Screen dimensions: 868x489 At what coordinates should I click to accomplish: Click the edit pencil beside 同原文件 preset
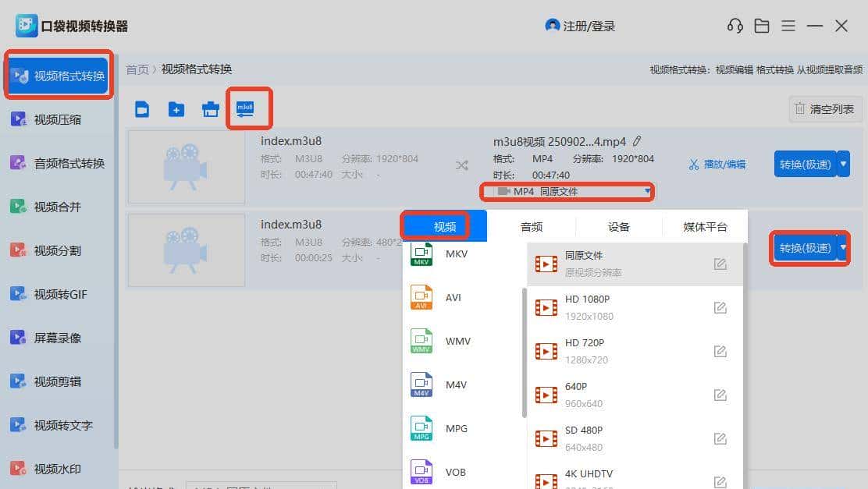[719, 264]
